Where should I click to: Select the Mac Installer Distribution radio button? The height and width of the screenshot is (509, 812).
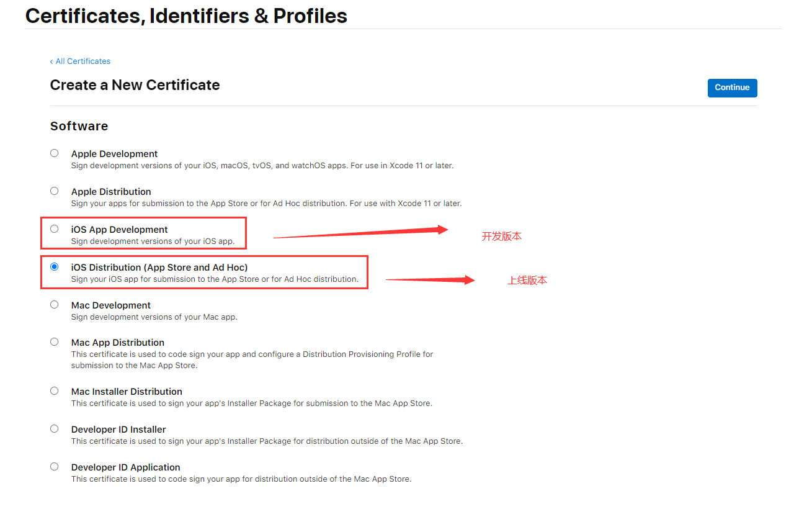click(55, 391)
